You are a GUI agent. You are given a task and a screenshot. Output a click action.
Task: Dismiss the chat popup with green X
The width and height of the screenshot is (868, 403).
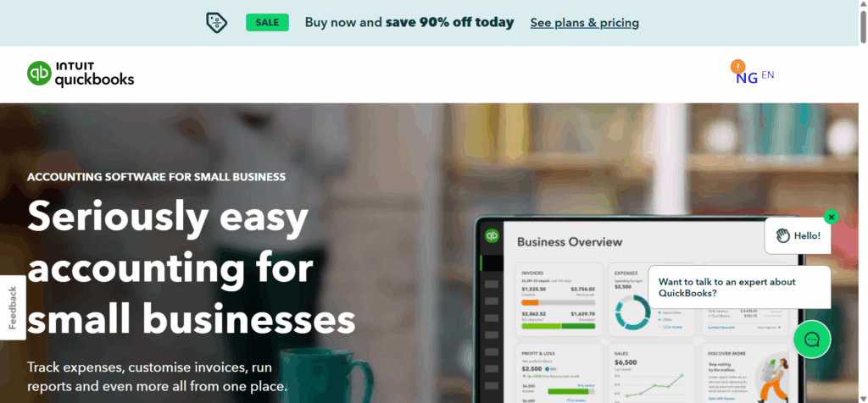831,217
